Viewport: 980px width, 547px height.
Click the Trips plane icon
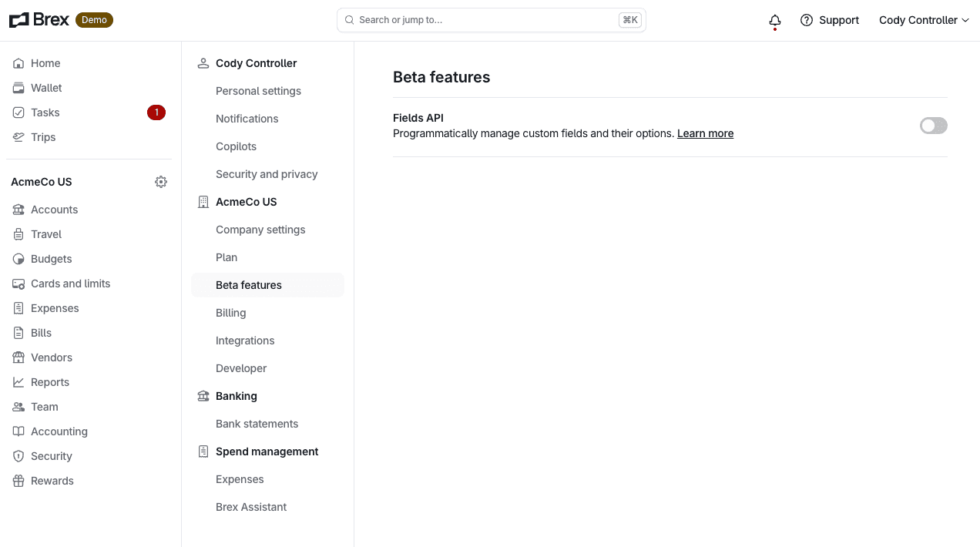pyautogui.click(x=18, y=137)
